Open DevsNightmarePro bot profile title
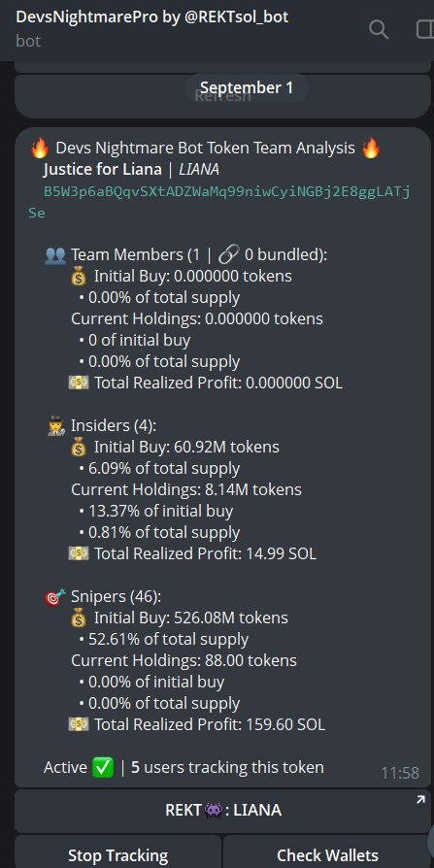This screenshot has height=868, width=434. (x=152, y=17)
